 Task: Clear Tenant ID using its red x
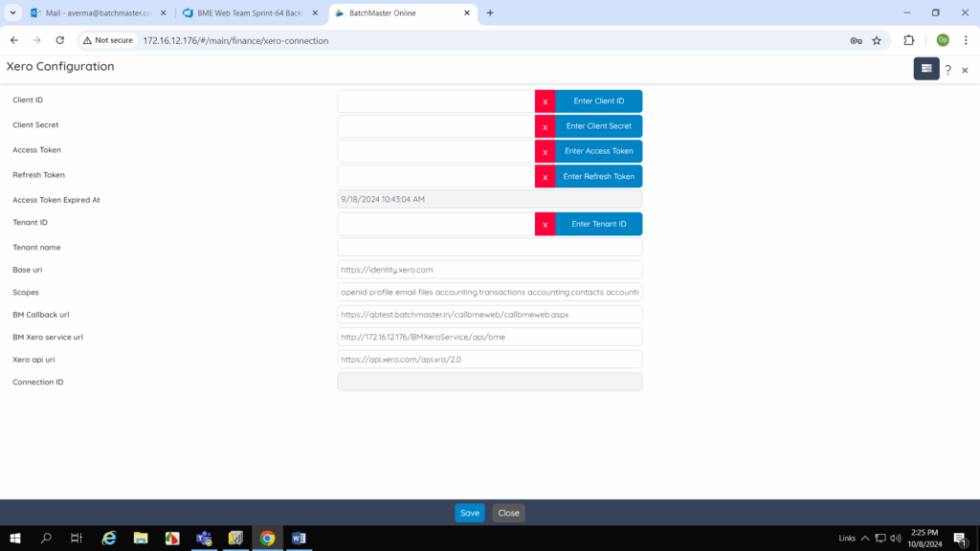pyautogui.click(x=545, y=224)
